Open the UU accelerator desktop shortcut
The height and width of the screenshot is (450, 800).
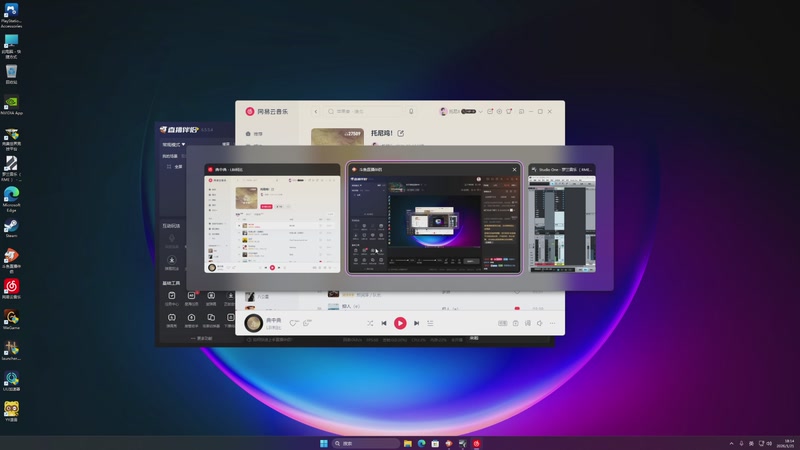11,381
